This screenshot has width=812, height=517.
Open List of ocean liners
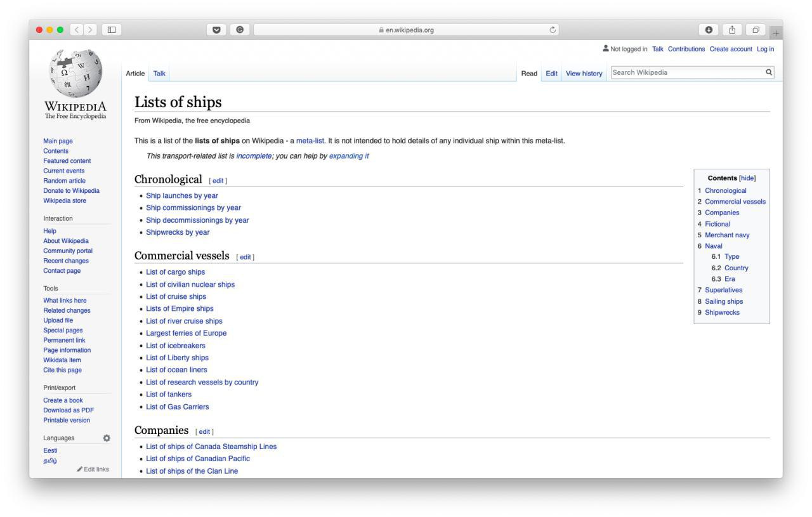point(176,370)
